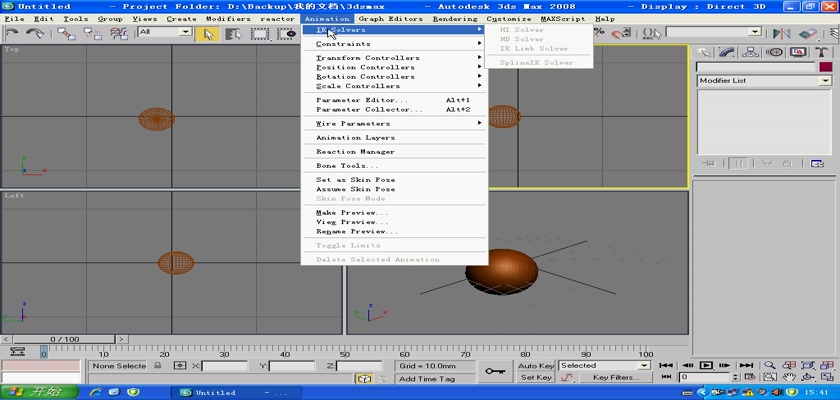
Task: Expand the Modifier List dropdown
Action: pos(826,81)
